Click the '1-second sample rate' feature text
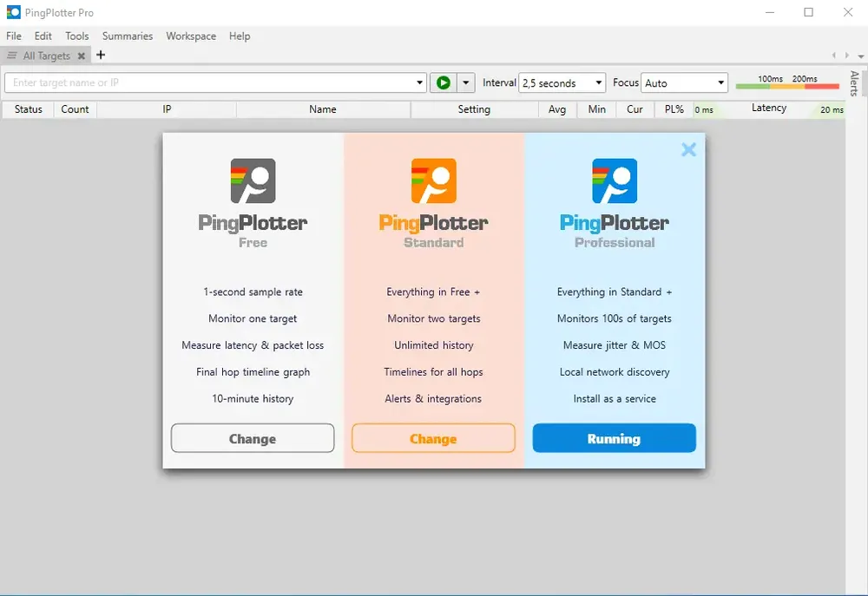The height and width of the screenshot is (596, 868). [253, 292]
